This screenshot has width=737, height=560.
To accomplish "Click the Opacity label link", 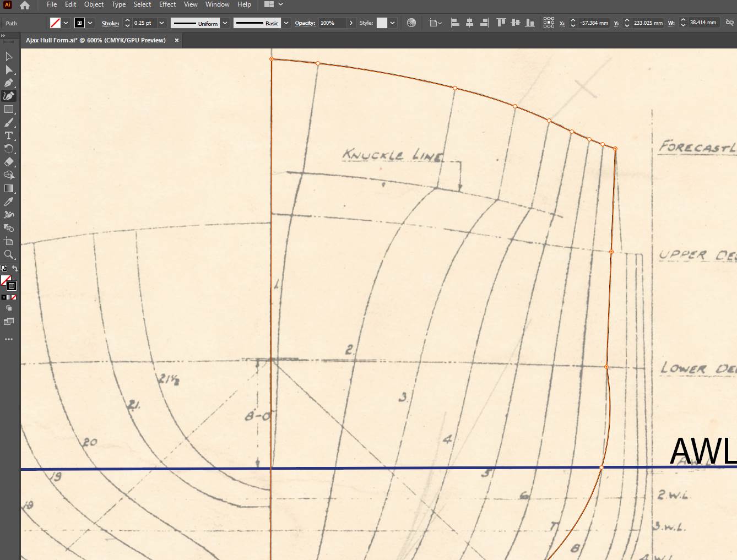I will point(305,23).
